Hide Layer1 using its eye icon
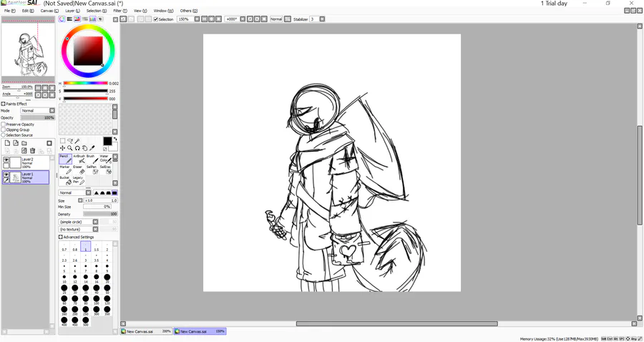 6,175
